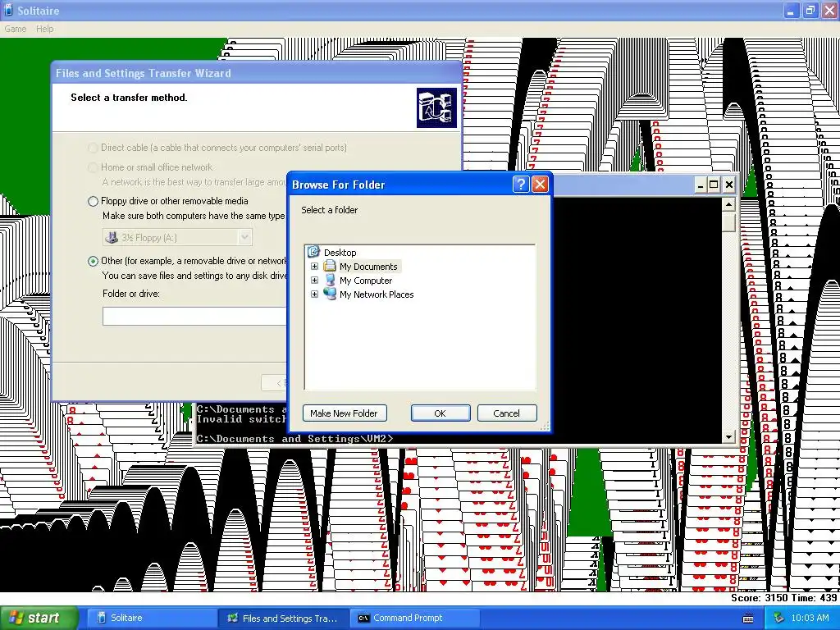Click the My Network Places globe icon

coord(330,294)
